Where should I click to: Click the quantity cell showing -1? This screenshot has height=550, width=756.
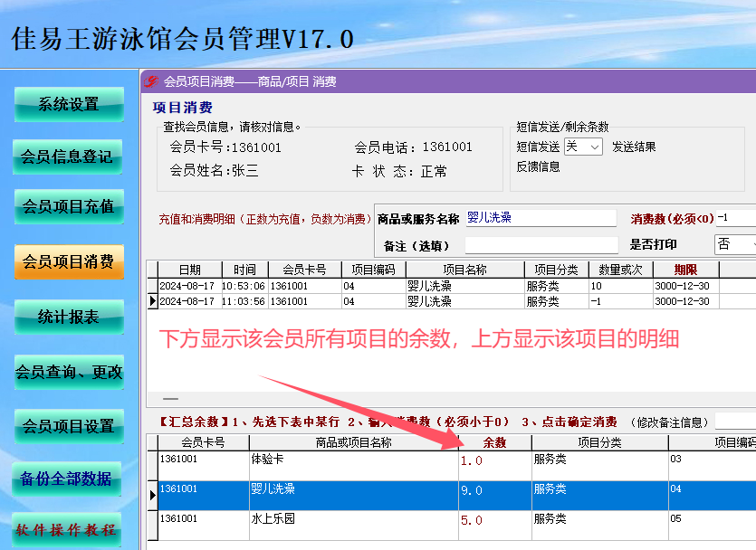coord(620,301)
